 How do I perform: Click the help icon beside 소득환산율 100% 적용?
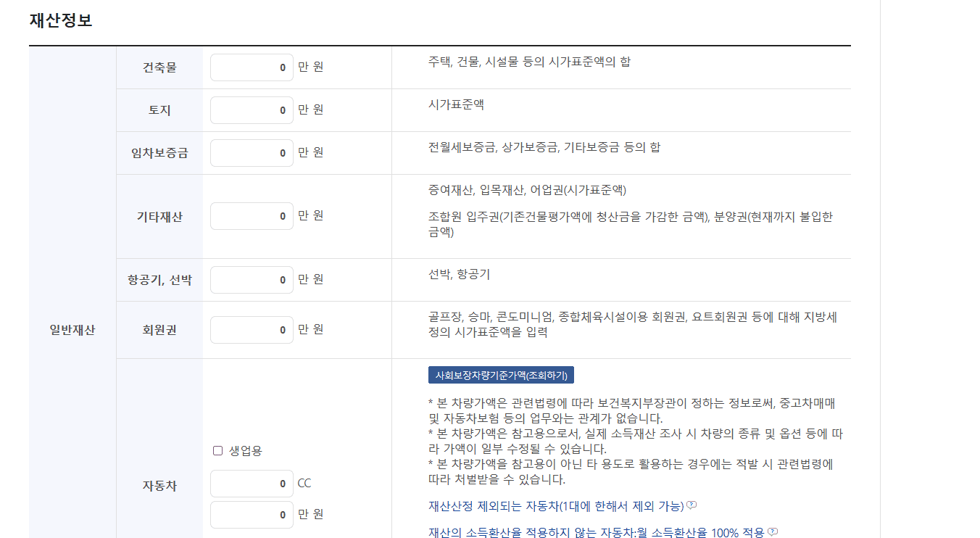click(x=773, y=533)
